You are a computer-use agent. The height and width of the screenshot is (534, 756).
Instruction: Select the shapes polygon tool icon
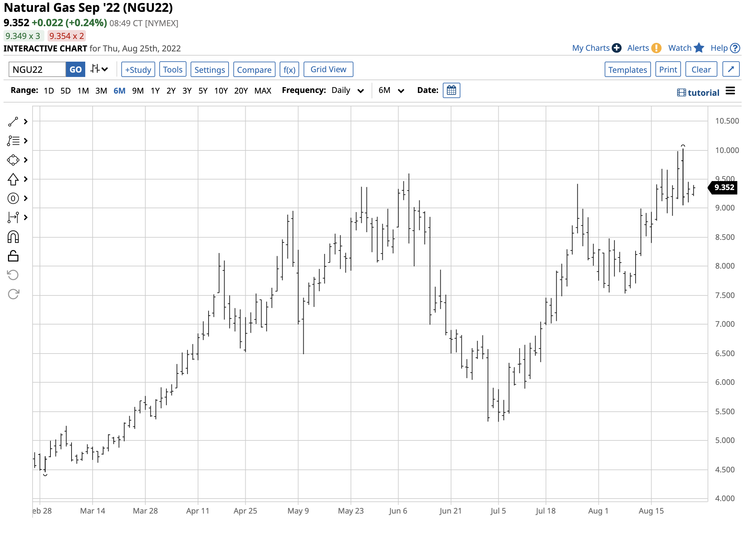(x=13, y=160)
